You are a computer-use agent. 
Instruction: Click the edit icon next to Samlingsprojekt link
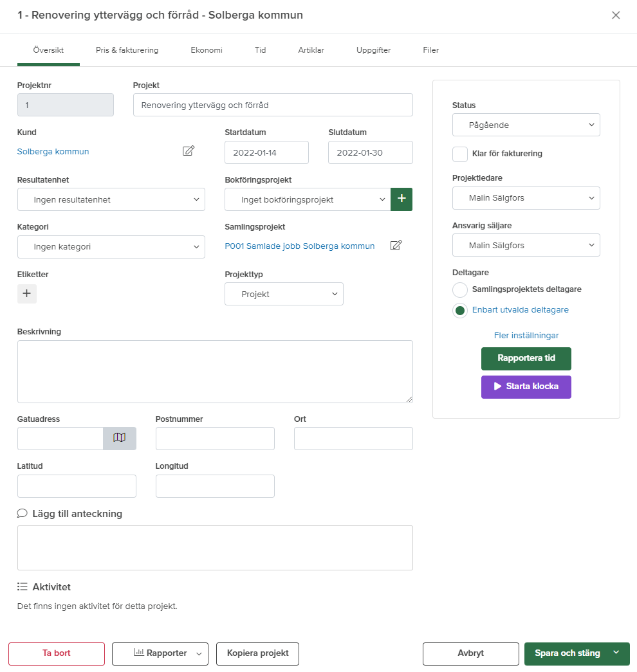pos(396,245)
